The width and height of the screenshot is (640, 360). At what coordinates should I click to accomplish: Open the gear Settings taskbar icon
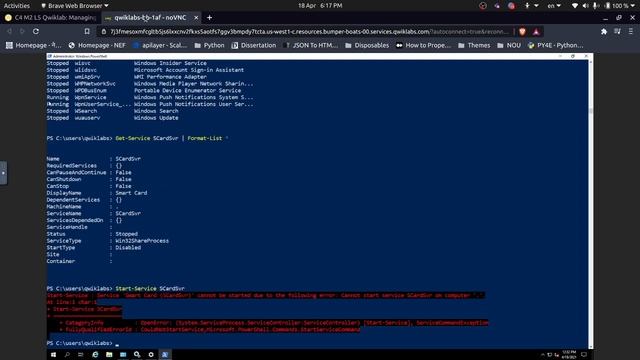(x=151, y=355)
